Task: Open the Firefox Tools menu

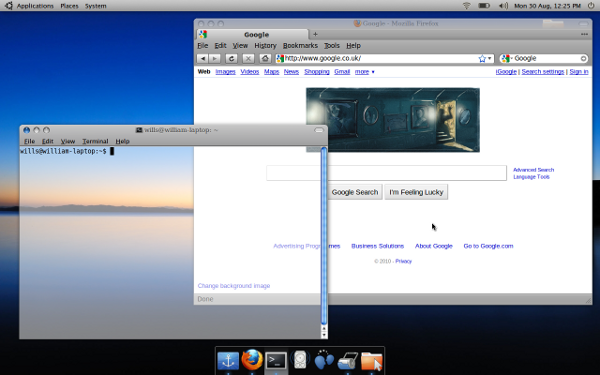Action: [332, 46]
